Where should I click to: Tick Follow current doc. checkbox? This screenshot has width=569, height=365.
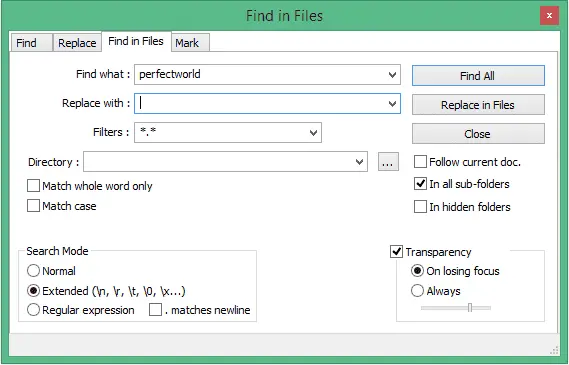pos(467,162)
